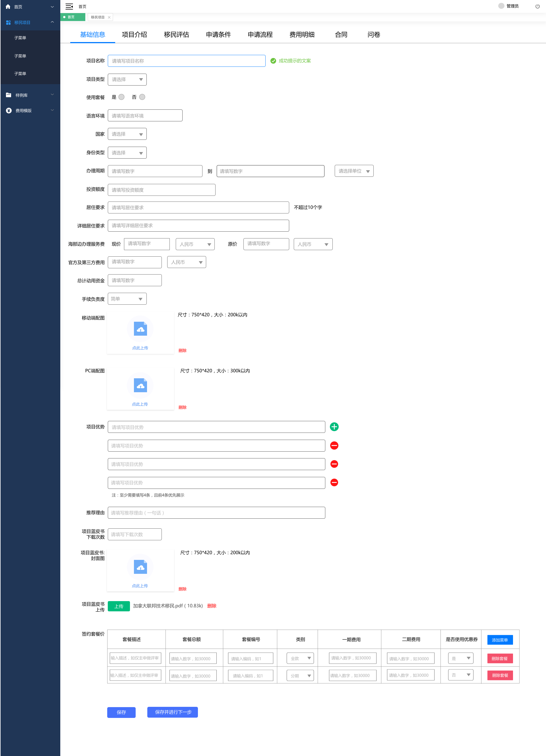Open the 请选择单位 dropdown

point(354,171)
